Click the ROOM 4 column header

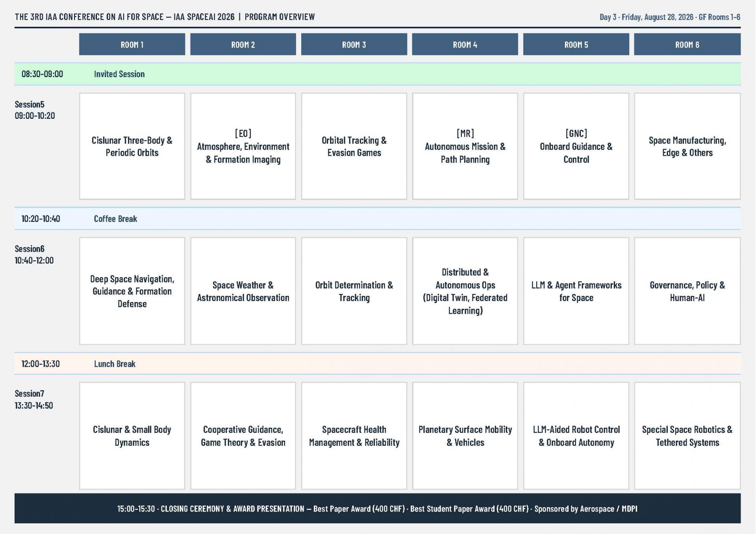465,44
